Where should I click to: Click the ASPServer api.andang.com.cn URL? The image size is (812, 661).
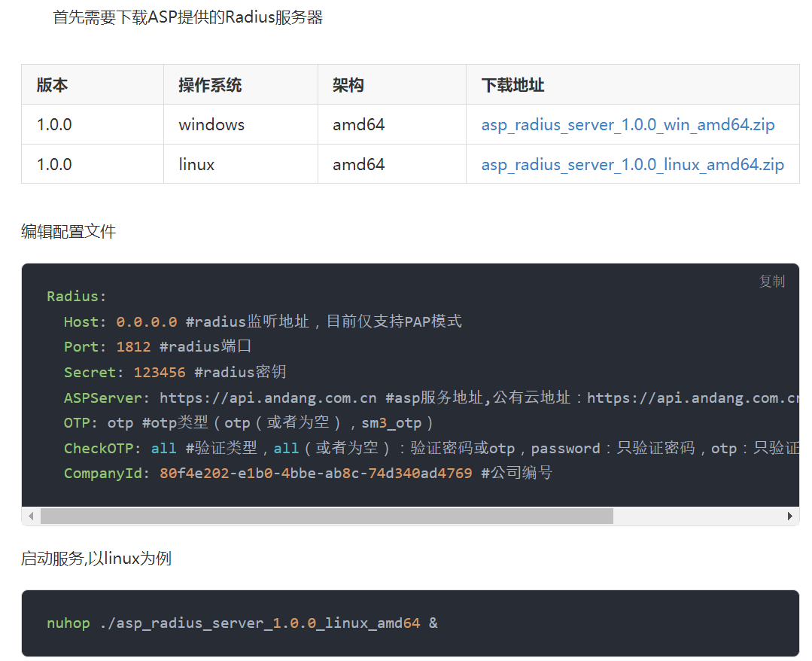pyautogui.click(x=268, y=398)
